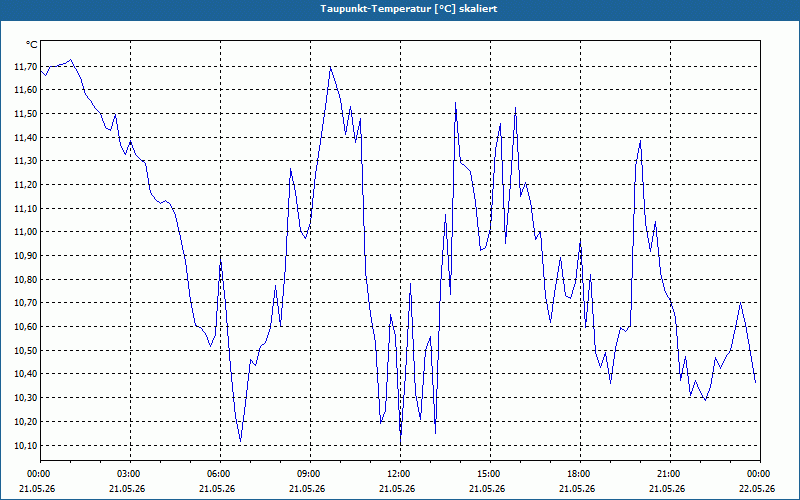
Task: Select the 10,40 y-axis tick label
Action: [x=26, y=374]
